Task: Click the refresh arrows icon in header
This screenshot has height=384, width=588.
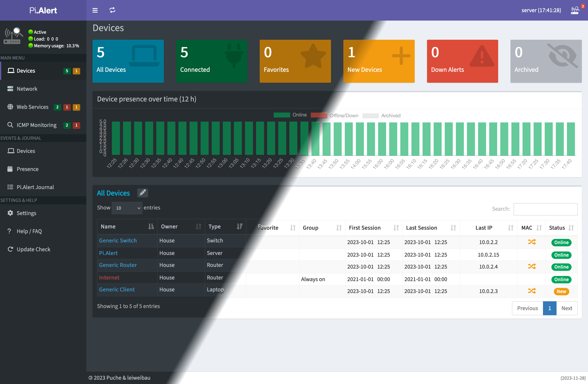Action: (112, 10)
